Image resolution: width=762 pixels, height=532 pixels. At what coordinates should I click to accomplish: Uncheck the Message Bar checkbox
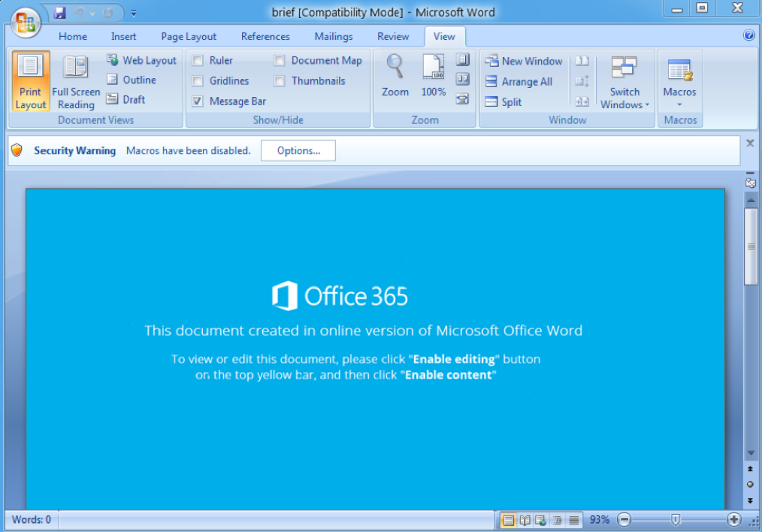coord(198,101)
